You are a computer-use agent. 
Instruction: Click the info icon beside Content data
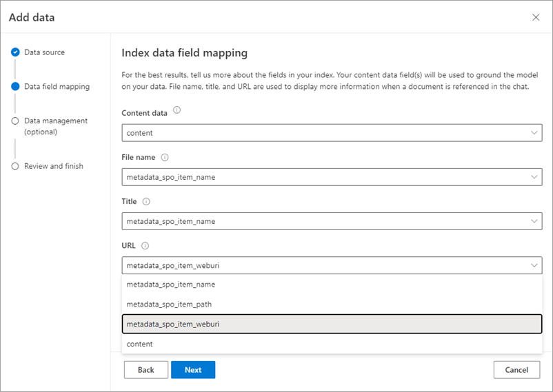click(177, 110)
